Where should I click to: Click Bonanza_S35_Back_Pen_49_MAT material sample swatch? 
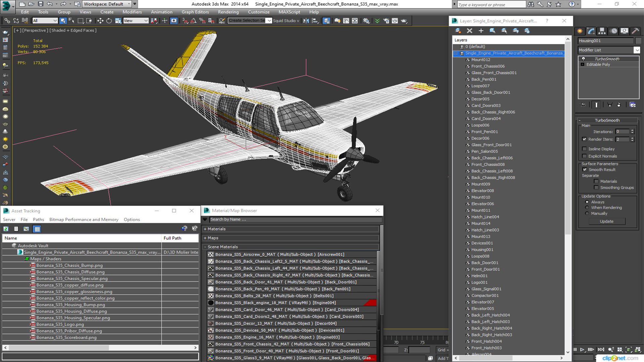point(211,289)
